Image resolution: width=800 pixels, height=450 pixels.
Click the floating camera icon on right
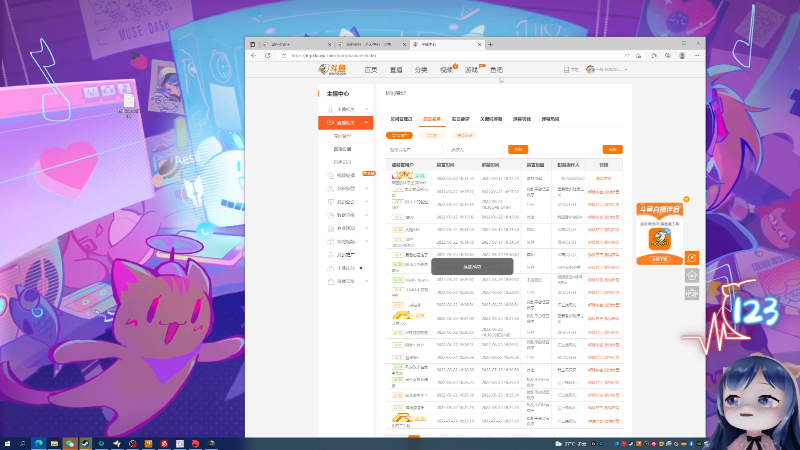tap(692, 293)
